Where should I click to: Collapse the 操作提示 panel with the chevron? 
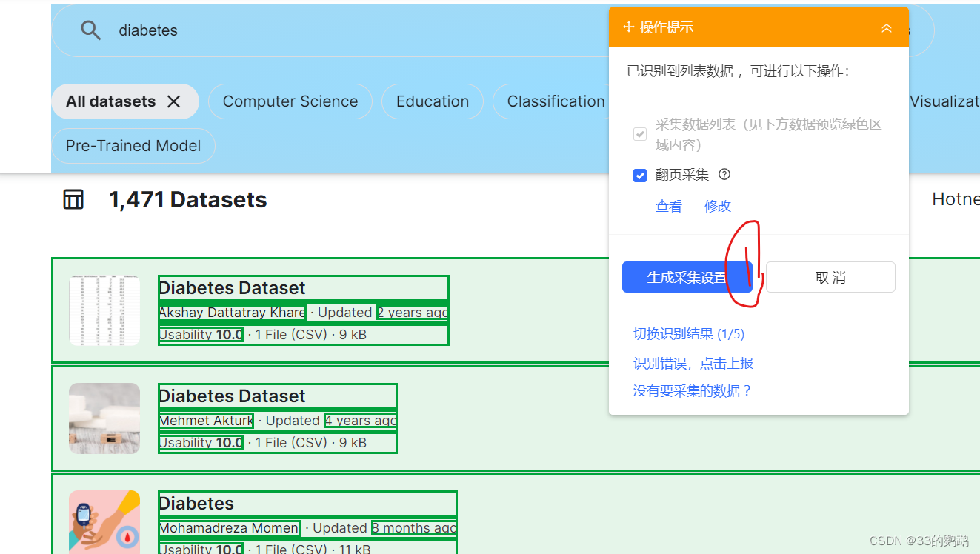tap(886, 27)
